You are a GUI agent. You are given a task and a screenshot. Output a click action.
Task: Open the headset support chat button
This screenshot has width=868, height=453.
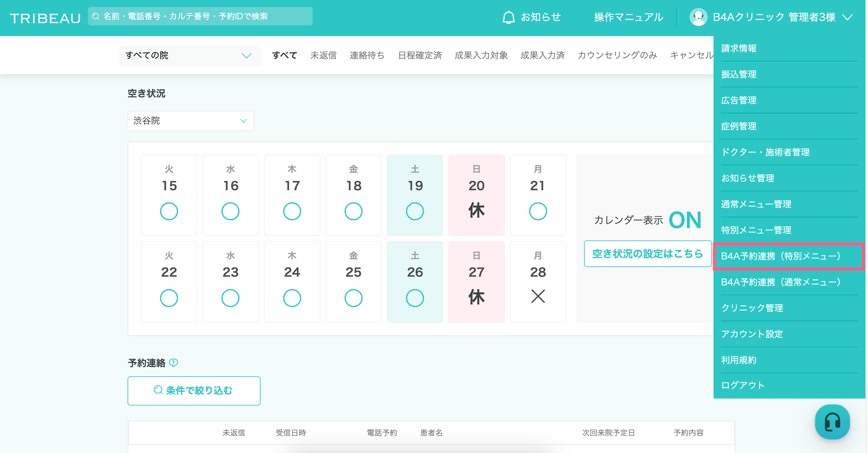832,422
